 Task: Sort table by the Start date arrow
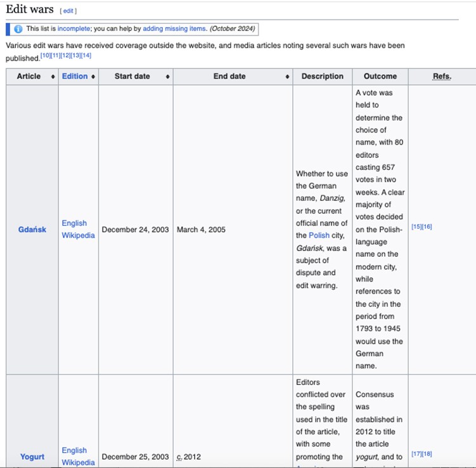(x=167, y=77)
